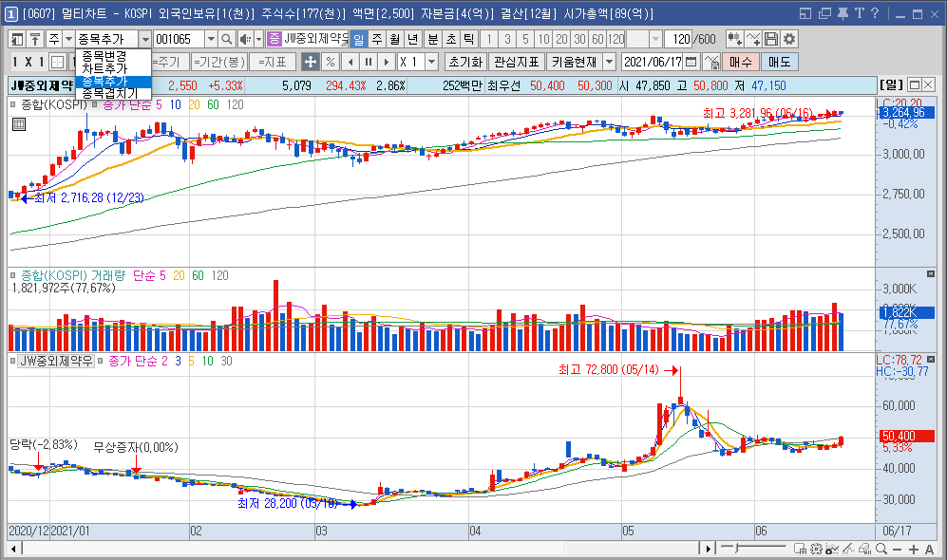Viewport: 947px width, 560px height.
Task: Toggle the =지표 sync button
Action: pos(273,62)
